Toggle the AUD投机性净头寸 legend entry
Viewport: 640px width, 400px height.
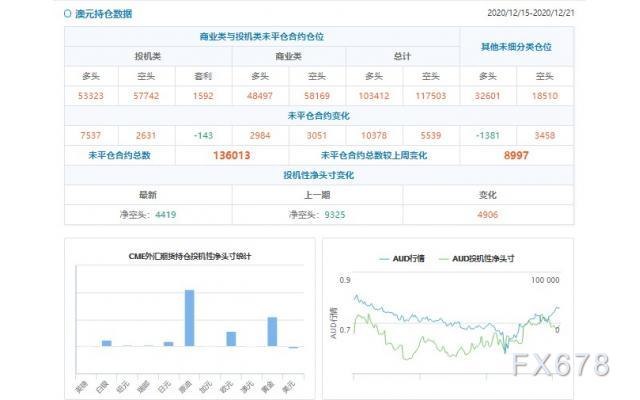point(476,259)
